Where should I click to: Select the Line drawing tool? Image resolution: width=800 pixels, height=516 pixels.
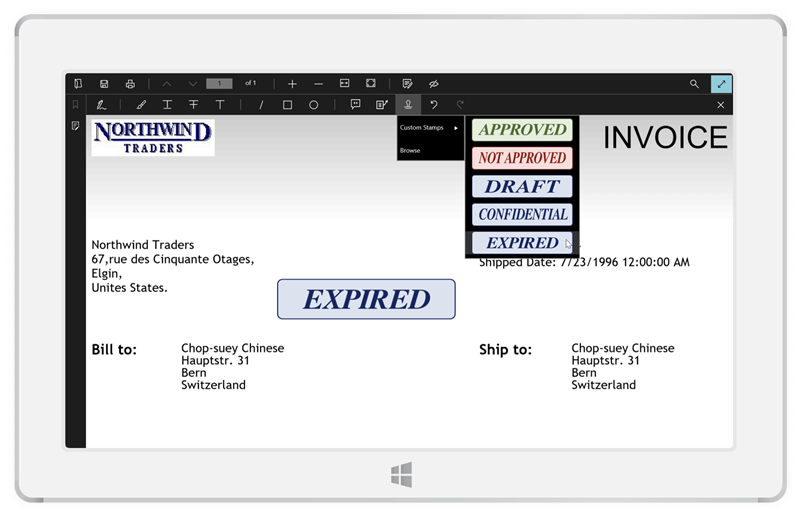(261, 105)
